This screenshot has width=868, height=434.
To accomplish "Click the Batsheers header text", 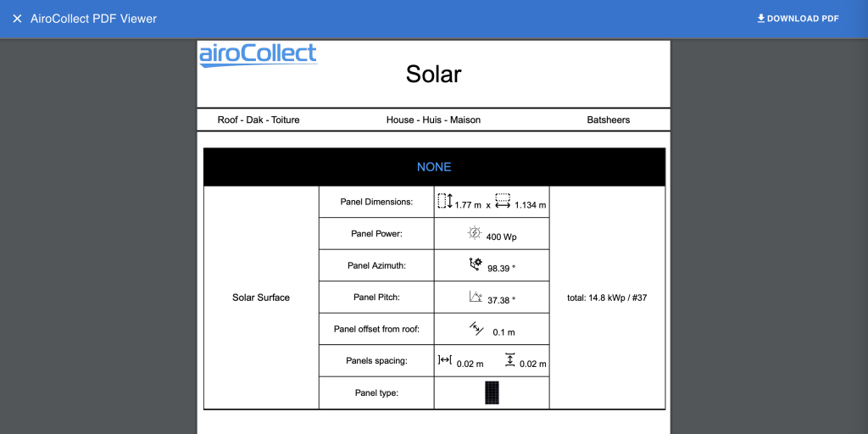I will pos(609,120).
